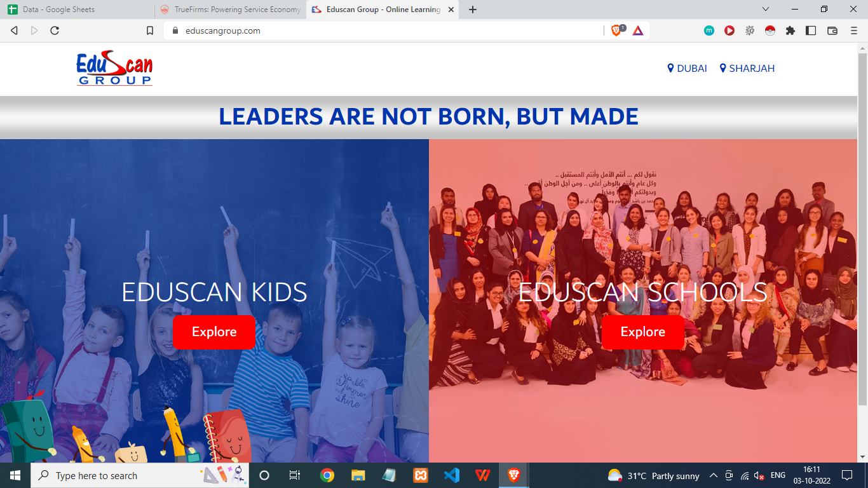
Task: Switch to the Data - Google Sheets tab
Action: point(78,10)
